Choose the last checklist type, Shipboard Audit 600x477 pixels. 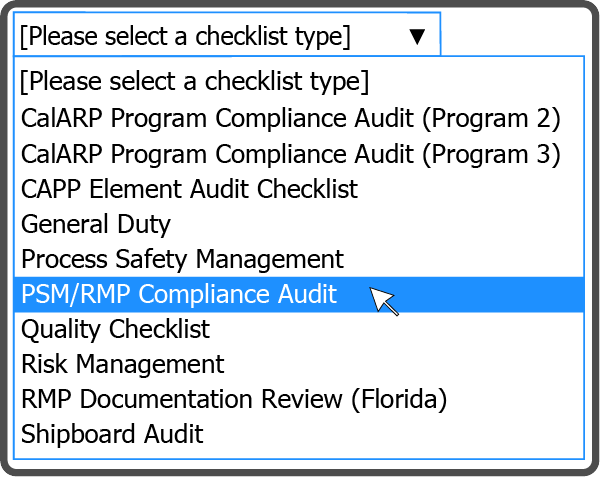112,434
